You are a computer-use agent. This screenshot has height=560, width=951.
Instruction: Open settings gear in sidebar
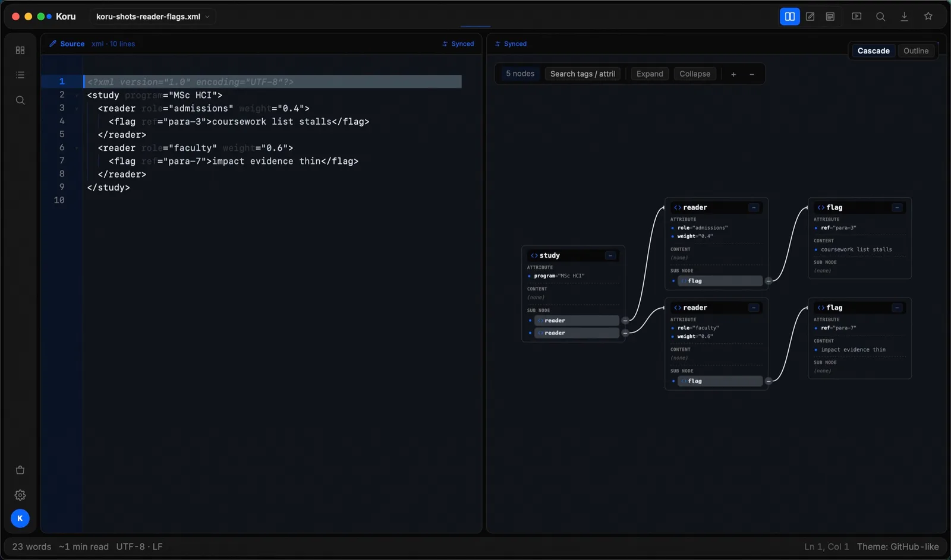click(20, 495)
